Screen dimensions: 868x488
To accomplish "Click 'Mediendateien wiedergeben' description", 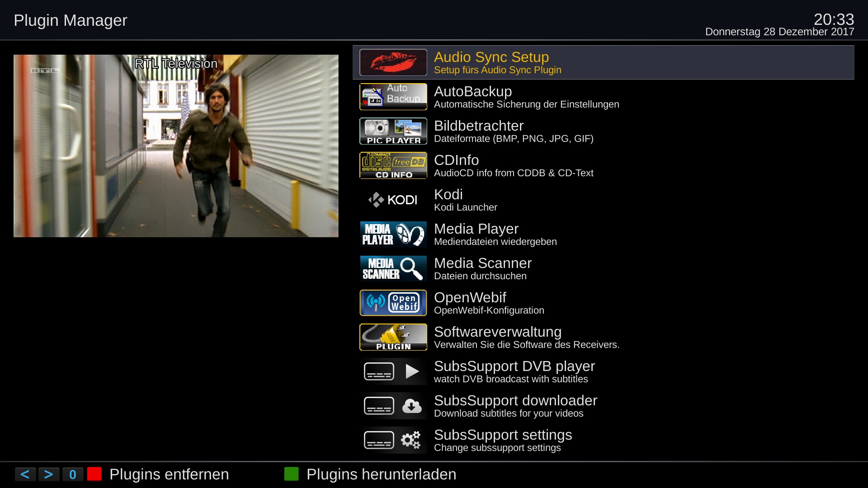I will [495, 242].
